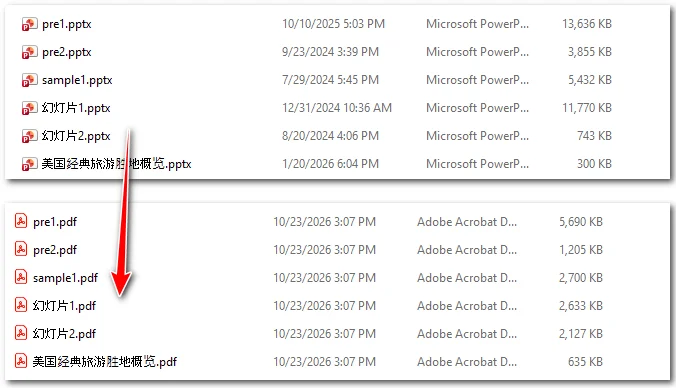Select the file name 美国经典旅游胜地概览.pdf
Screen dimensions: 676x388
pyautogui.click(x=105, y=362)
